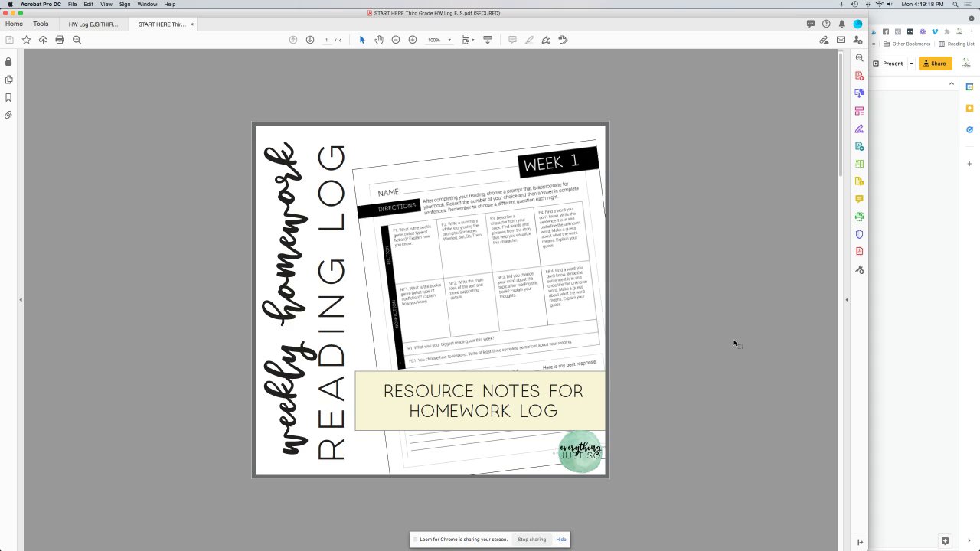Click the scrolling mode keyboard icon
Image resolution: width=980 pixels, height=551 pixels.
point(488,40)
